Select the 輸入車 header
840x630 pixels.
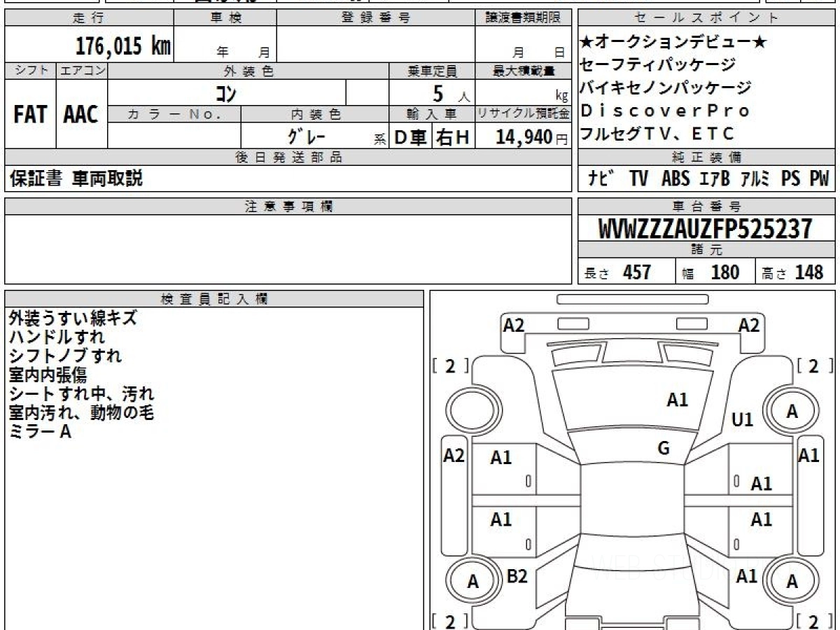(432, 114)
